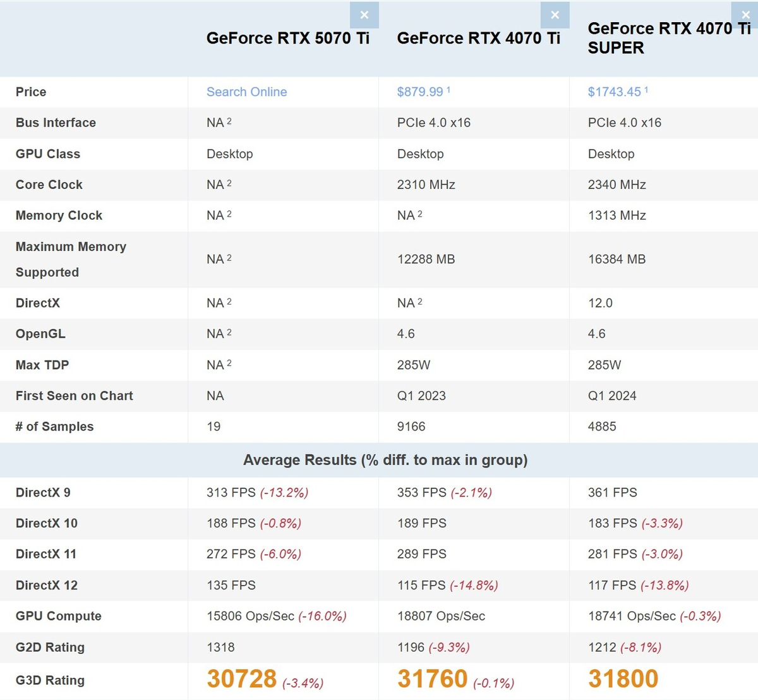Click the GeForce RTX 4070 Ti SUPER heading

coord(669,38)
